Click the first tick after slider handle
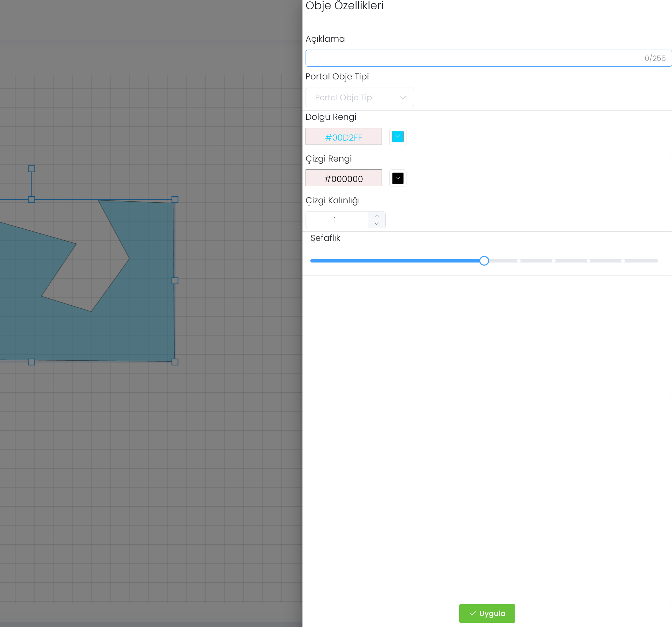This screenshot has width=672, height=627. pos(519,261)
